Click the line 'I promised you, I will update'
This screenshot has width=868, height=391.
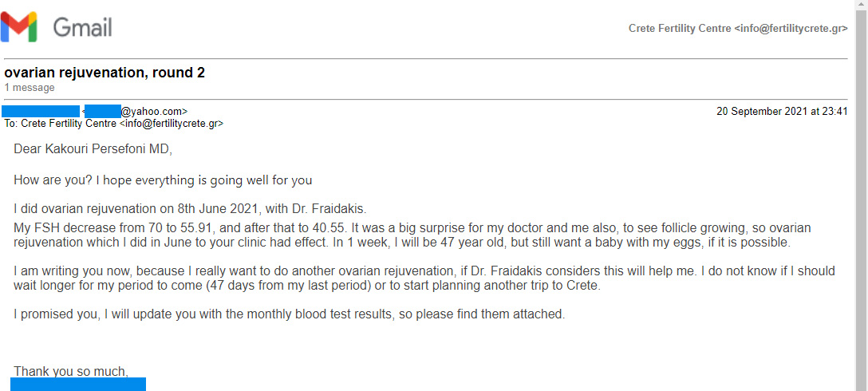(x=290, y=314)
